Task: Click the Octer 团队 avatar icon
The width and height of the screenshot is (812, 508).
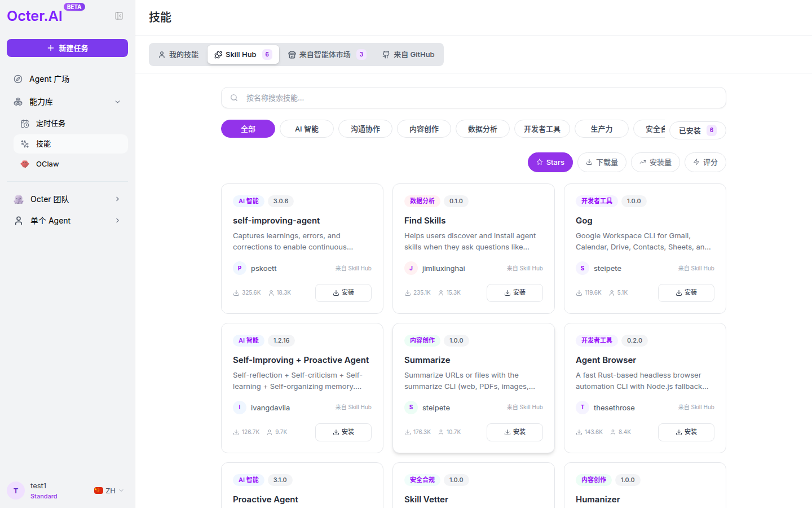Action: coord(19,199)
